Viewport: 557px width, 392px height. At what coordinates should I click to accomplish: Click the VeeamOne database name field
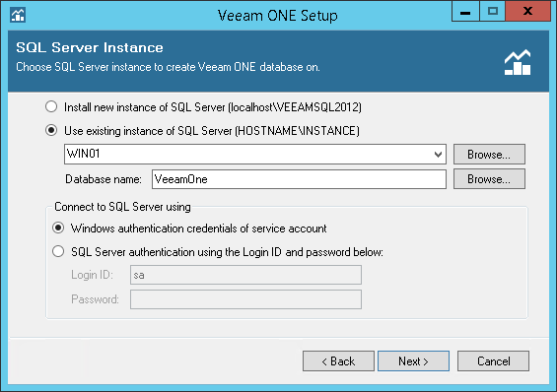(299, 179)
